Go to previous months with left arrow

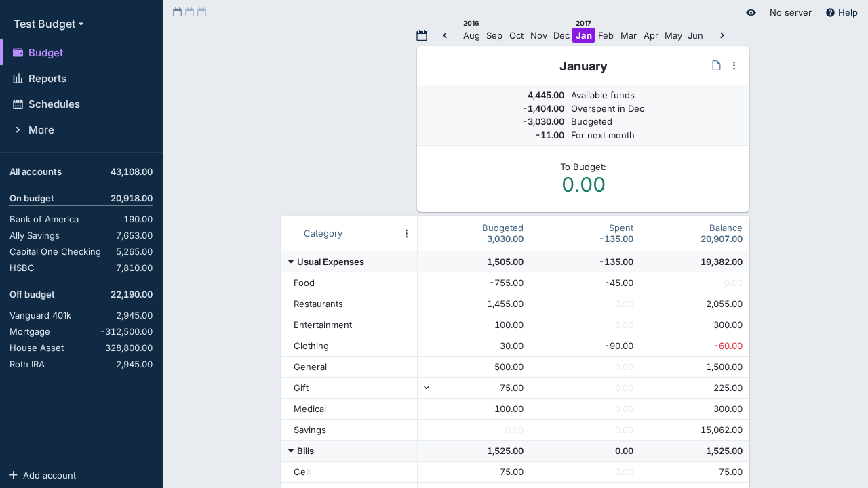tap(445, 35)
